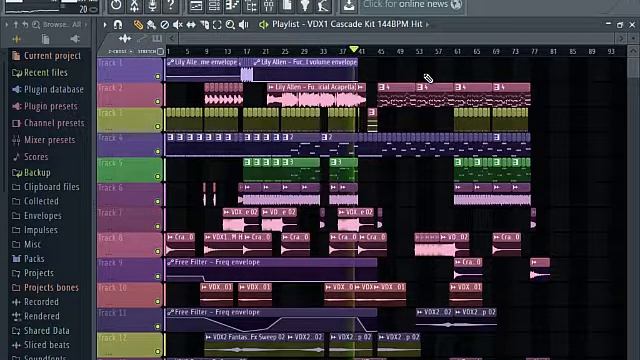Mute Track 10 using its green dot
Screen dimensions: 640x360
coord(158,301)
